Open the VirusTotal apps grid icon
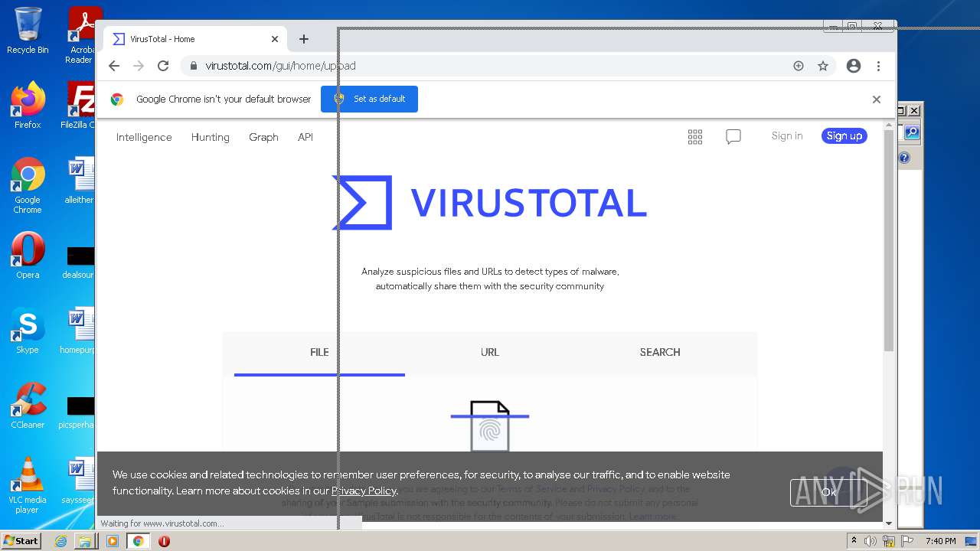 tap(695, 137)
